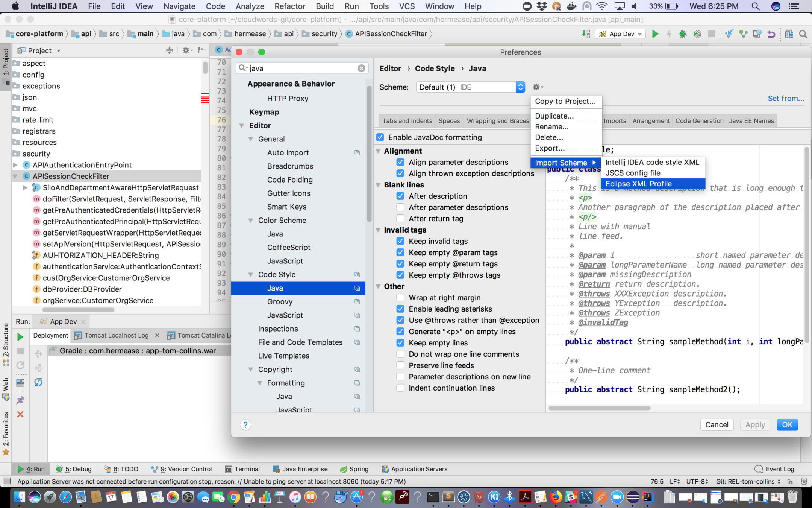Choose Intellij IDEA code style XML

click(x=653, y=162)
